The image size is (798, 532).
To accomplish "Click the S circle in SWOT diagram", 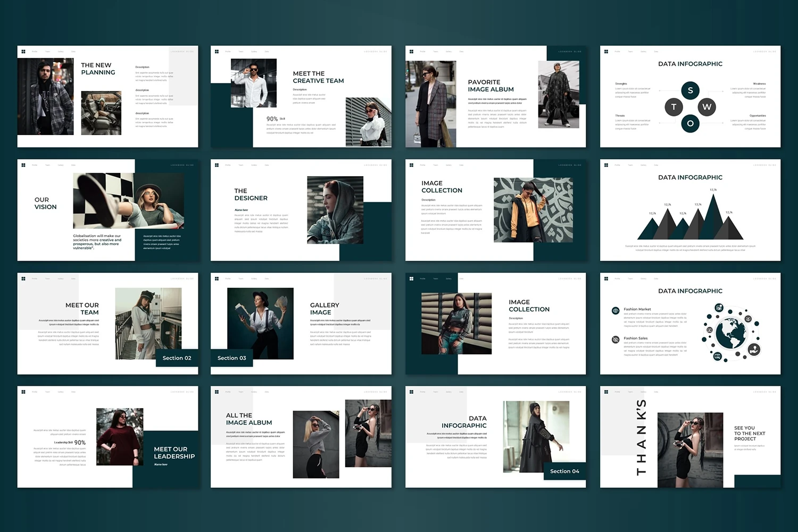I will [690, 90].
